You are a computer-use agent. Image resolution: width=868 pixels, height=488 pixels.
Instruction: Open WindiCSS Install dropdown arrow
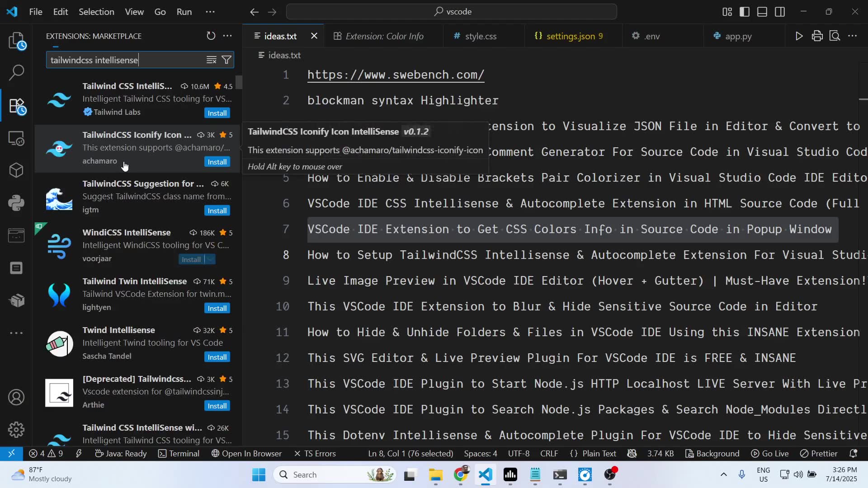click(211, 259)
